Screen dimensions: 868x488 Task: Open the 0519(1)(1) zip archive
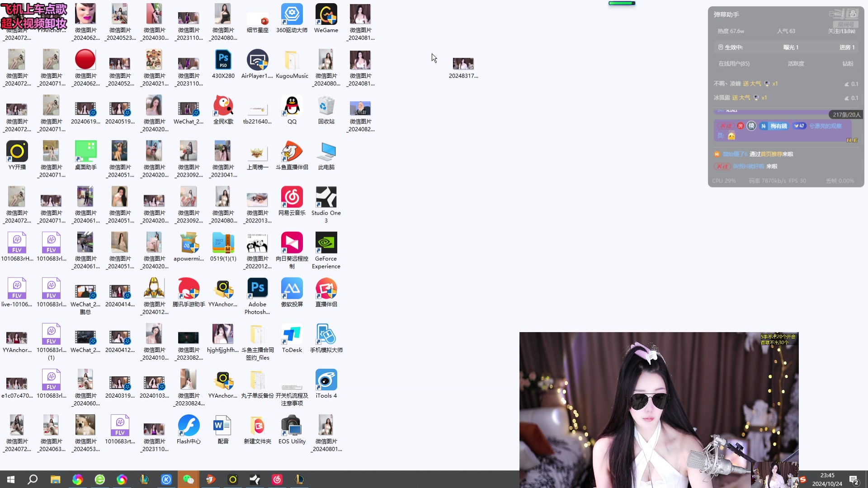(223, 247)
